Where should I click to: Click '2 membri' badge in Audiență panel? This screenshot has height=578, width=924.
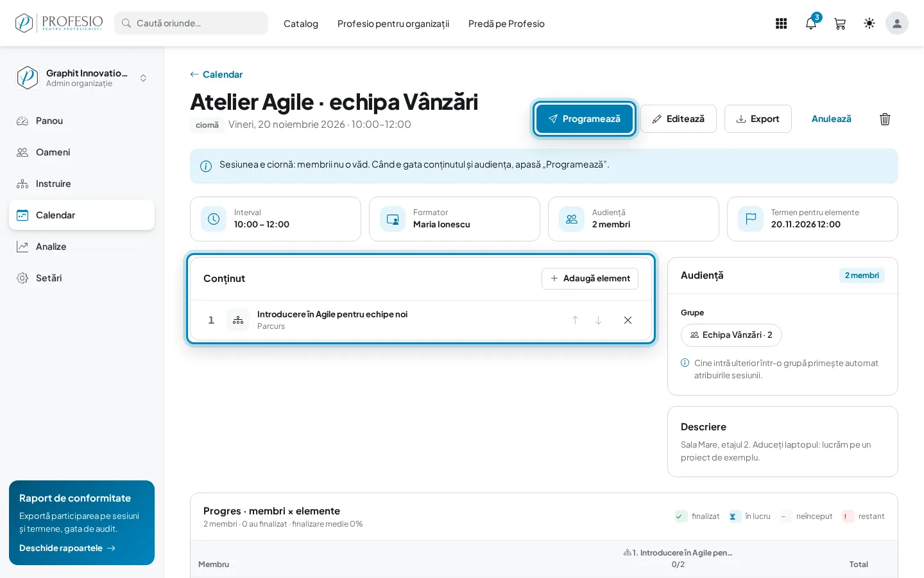tap(862, 276)
